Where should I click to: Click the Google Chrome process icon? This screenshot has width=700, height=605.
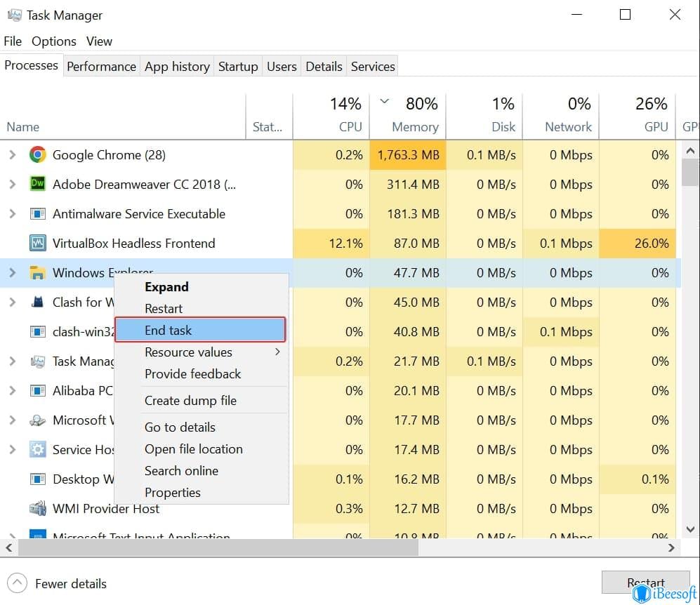coord(38,155)
